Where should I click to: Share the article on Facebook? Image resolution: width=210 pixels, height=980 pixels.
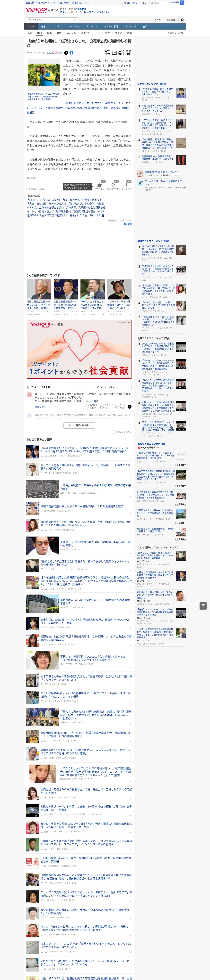tap(71, 53)
